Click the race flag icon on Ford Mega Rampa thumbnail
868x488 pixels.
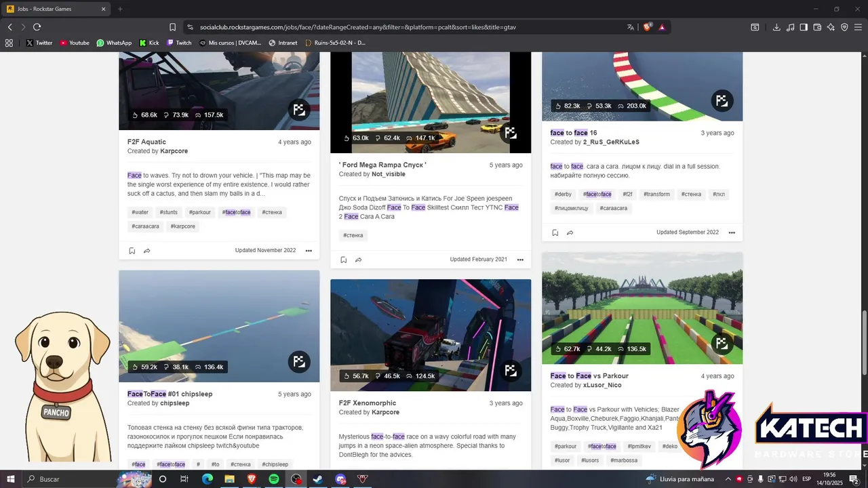pos(510,133)
